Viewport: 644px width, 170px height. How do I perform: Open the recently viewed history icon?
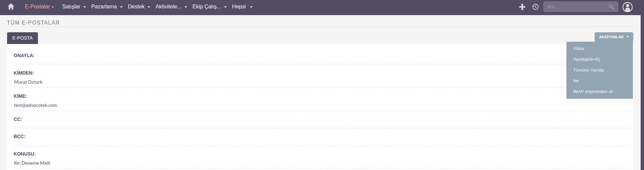click(x=535, y=7)
